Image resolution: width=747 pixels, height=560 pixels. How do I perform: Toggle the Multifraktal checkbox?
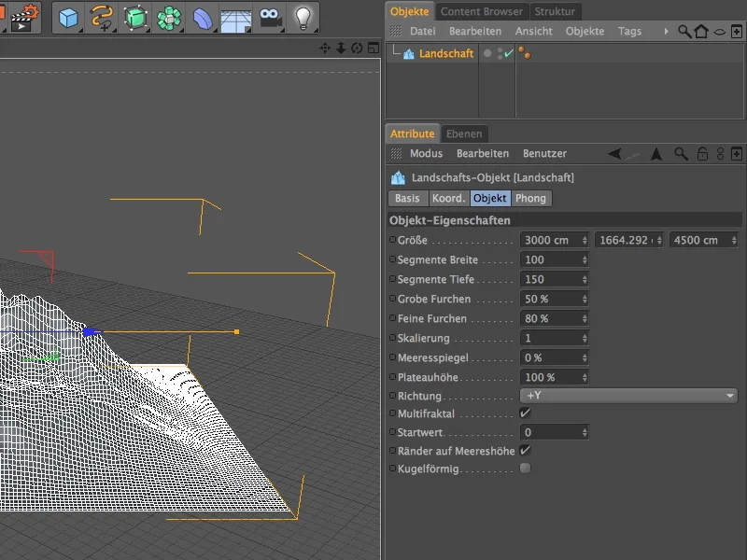[x=525, y=413]
